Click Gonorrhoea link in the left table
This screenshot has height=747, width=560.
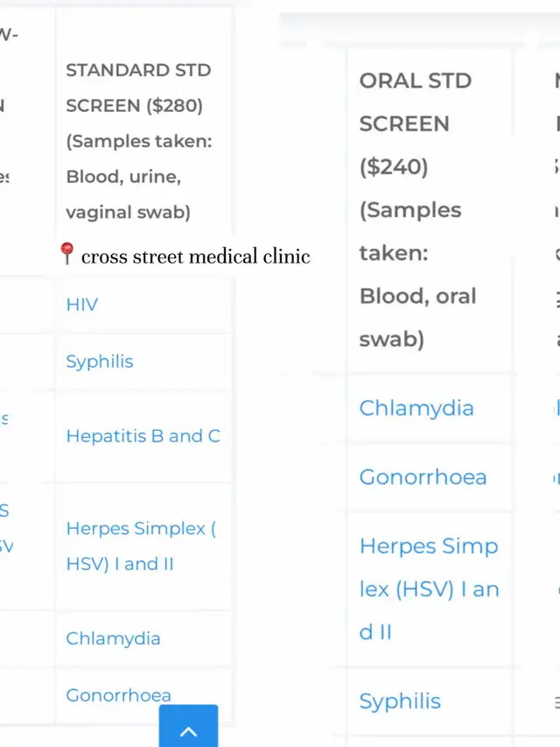119,695
